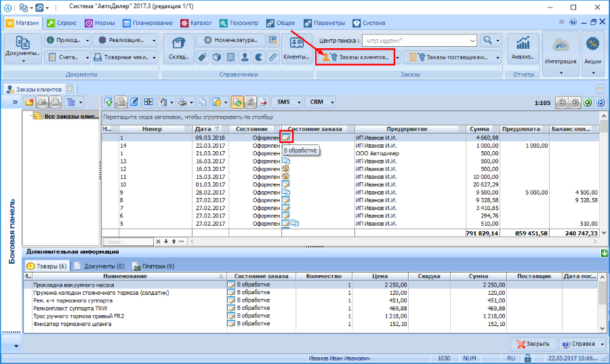The image size is (610, 364).
Task: Switch to the Платежи (0) tab
Action: [153, 266]
